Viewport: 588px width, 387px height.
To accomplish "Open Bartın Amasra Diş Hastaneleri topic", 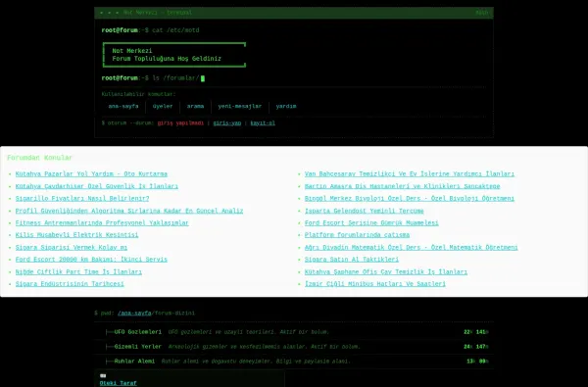I will click(402, 186).
